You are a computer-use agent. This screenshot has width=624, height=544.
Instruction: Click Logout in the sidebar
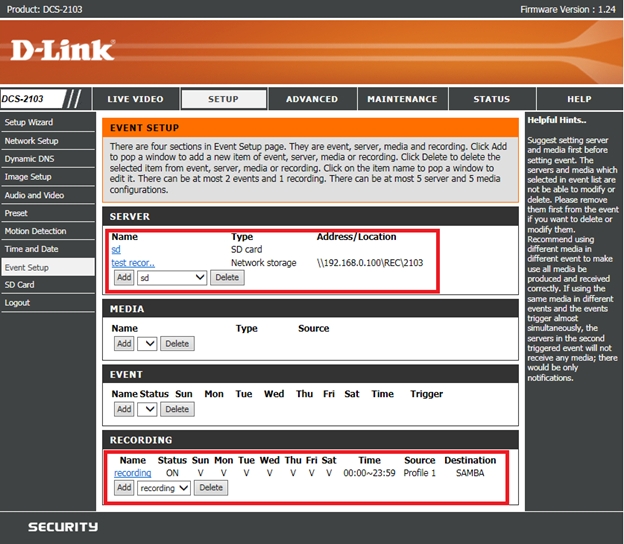click(x=17, y=303)
